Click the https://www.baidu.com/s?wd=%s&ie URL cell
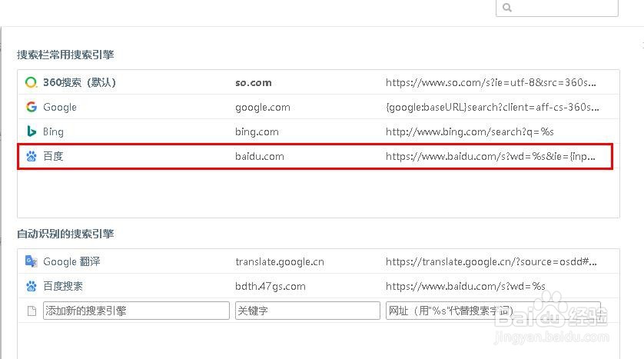 [490, 157]
